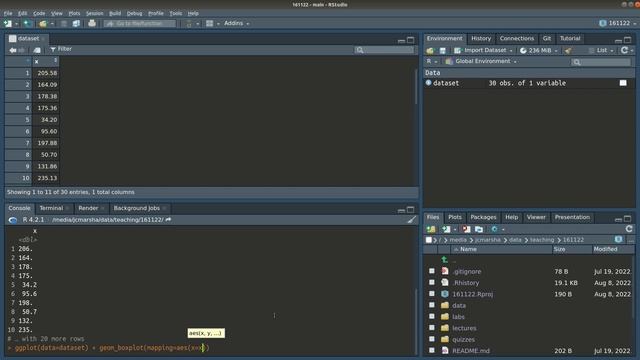Image resolution: width=640 pixels, height=360 pixels.
Task: View dataset as table grid icon
Action: (623, 83)
